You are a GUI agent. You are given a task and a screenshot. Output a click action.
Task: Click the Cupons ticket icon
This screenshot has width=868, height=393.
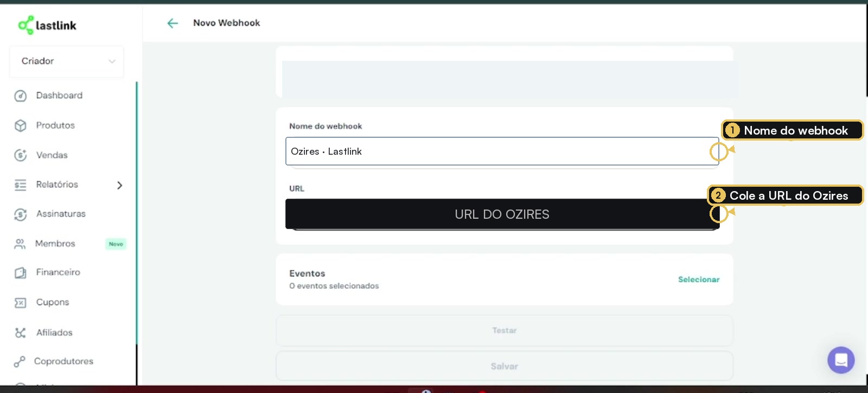[21, 303]
